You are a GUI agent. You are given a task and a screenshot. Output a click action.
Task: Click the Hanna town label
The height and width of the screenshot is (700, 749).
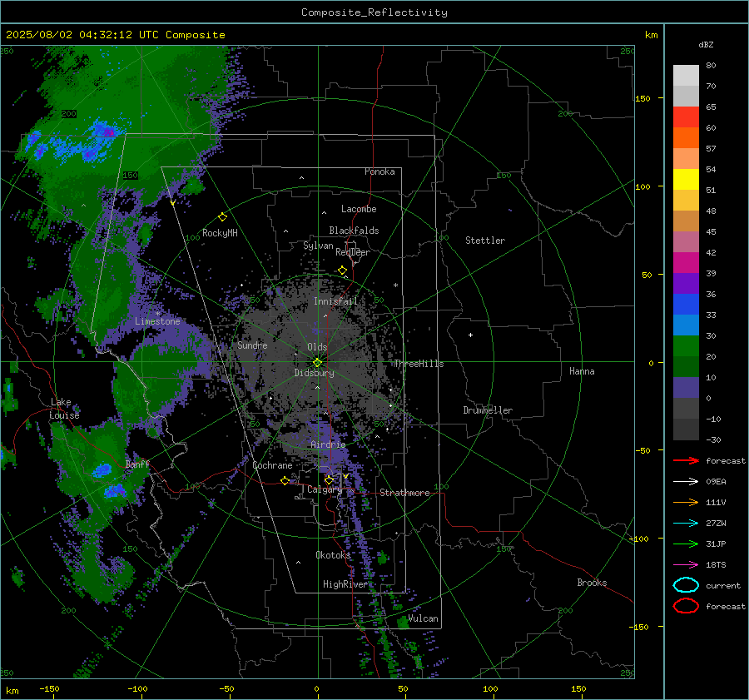(582, 371)
